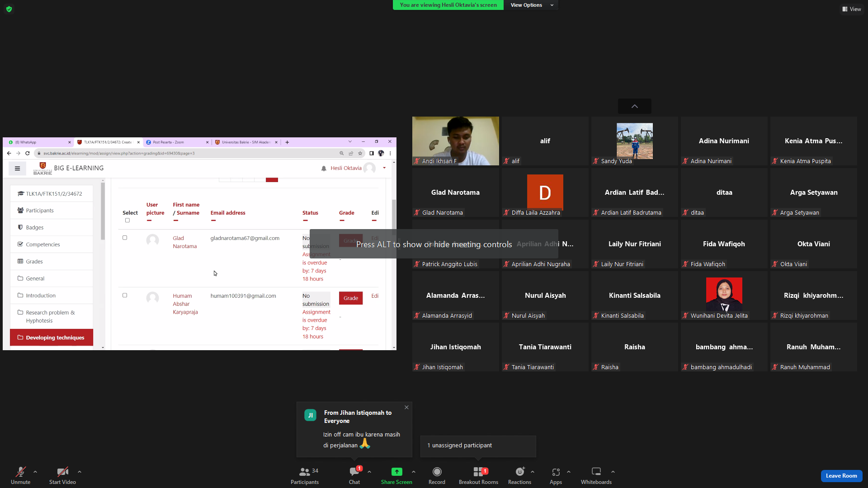The height and width of the screenshot is (488, 868).
Task: Collapse gallery with the up chevron
Action: [x=635, y=106]
